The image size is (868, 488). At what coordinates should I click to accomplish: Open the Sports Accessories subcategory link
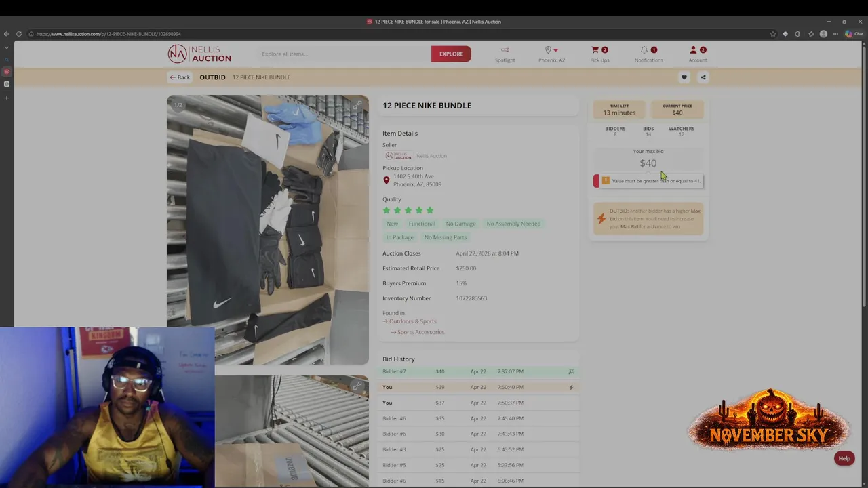pos(420,332)
